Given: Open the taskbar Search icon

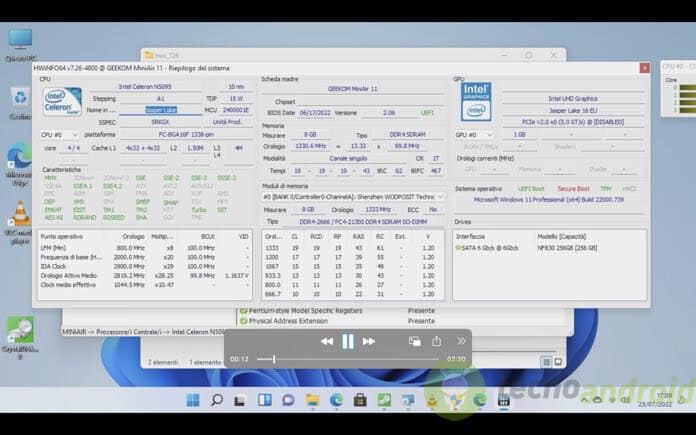Looking at the screenshot, I should (x=217, y=400).
